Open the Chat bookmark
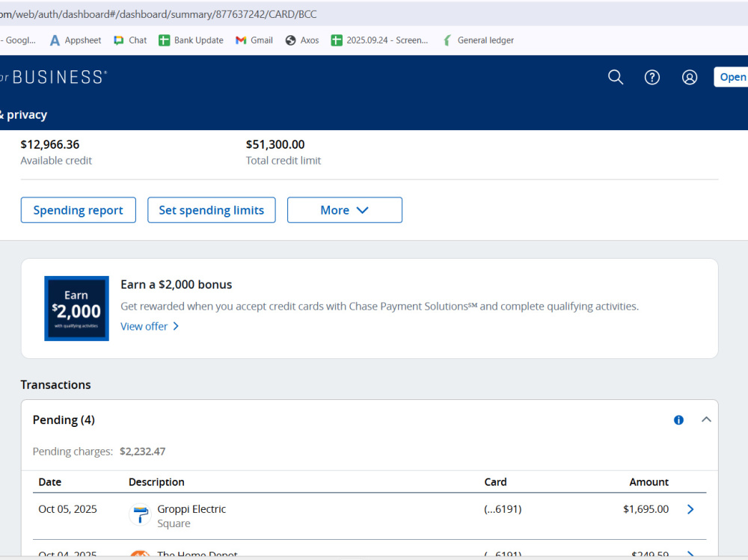Image resolution: width=748 pixels, height=560 pixels. point(130,40)
